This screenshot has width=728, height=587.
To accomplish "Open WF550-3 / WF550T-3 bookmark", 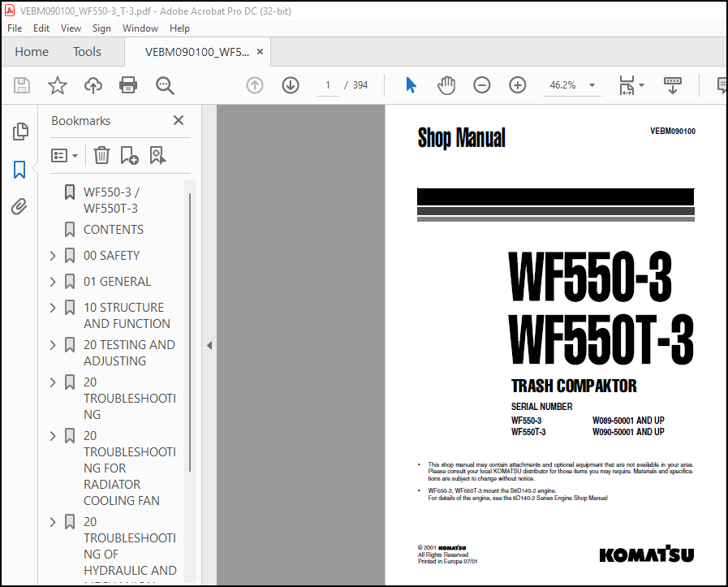I will pyautogui.click(x=111, y=201).
